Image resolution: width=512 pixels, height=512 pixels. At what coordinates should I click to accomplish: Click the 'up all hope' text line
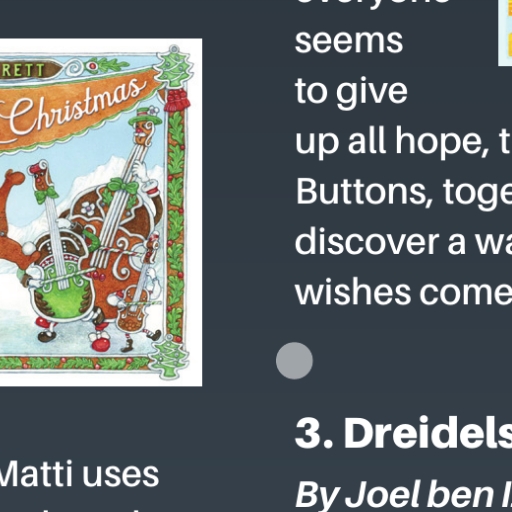pyautogui.click(x=403, y=142)
